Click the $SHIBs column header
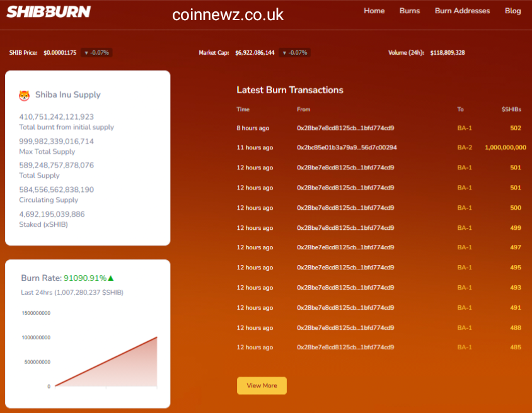This screenshot has height=413, width=532. coord(511,110)
